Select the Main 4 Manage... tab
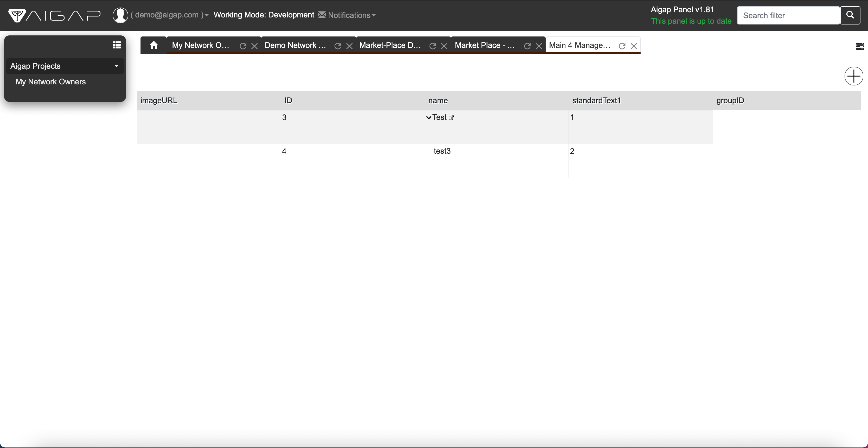This screenshot has height=448, width=868. (x=579, y=45)
